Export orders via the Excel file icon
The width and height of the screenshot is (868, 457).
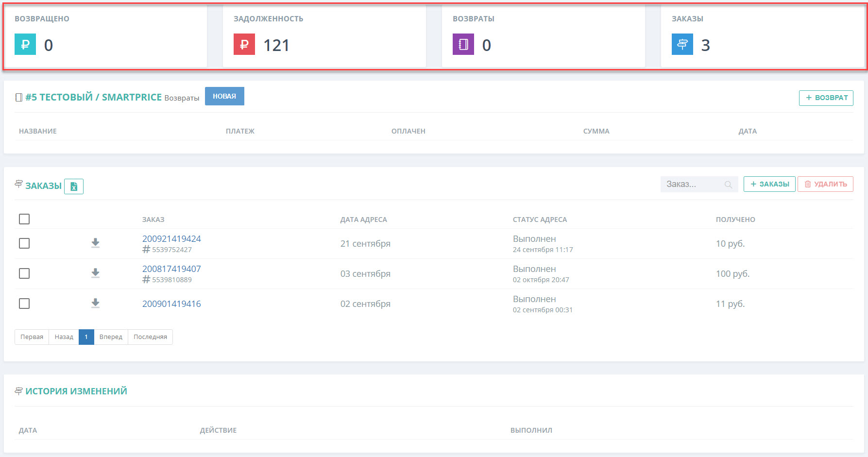point(74,186)
